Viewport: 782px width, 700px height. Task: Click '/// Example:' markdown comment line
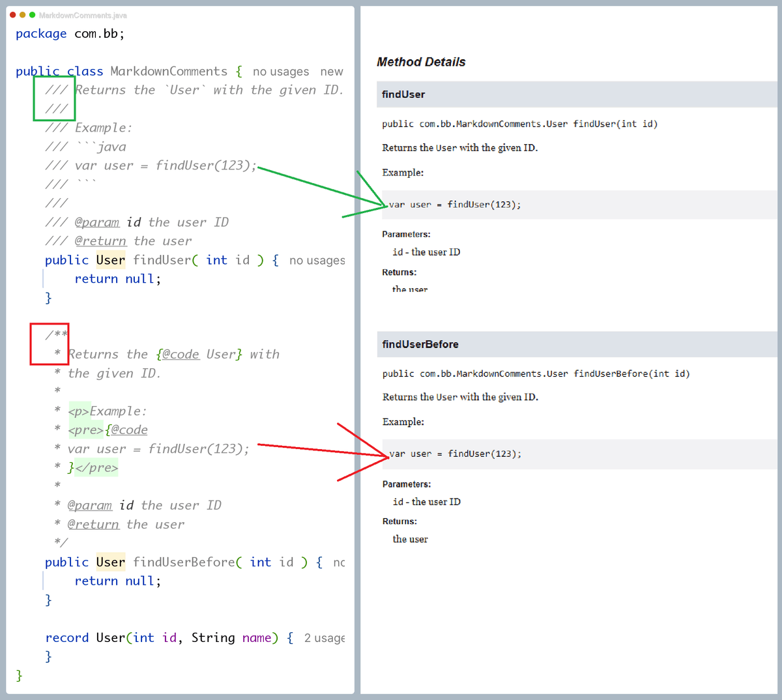pyautogui.click(x=89, y=128)
